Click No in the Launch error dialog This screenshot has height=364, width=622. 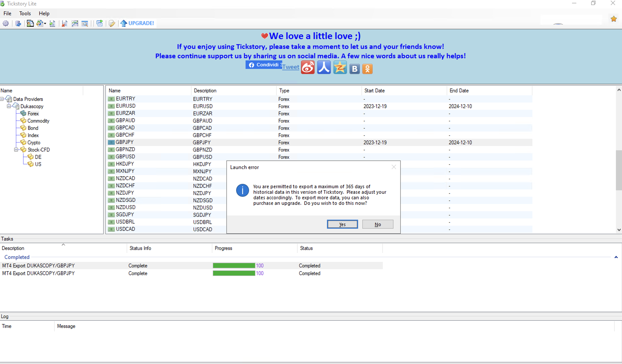pyautogui.click(x=378, y=224)
